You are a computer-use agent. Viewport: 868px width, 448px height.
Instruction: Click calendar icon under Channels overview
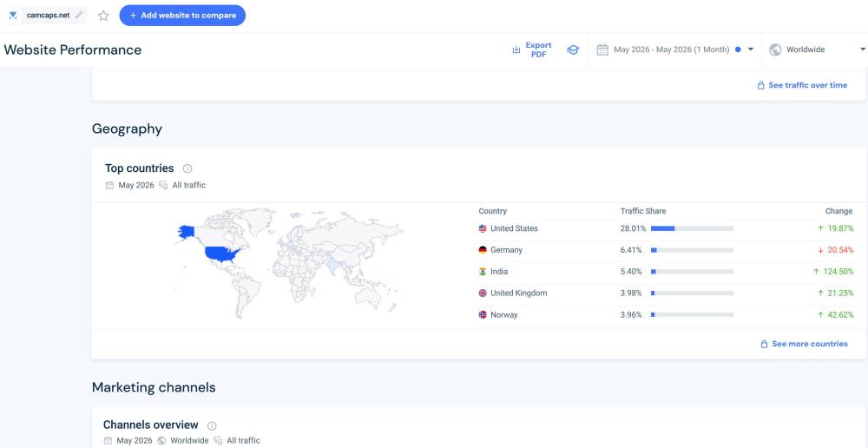pyautogui.click(x=108, y=441)
